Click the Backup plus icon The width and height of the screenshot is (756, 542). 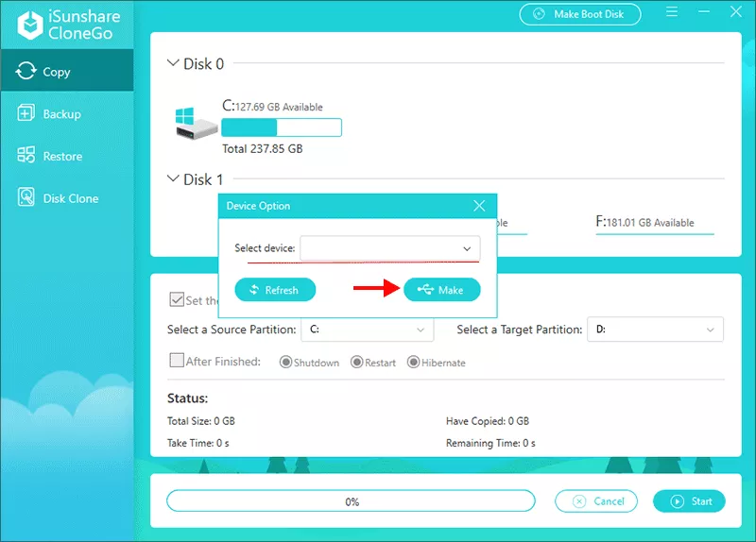(x=26, y=113)
